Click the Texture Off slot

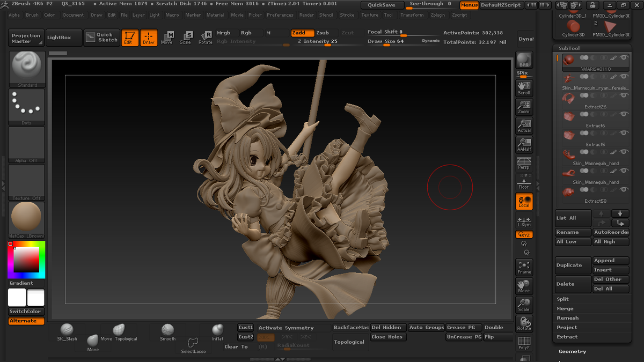pos(27,182)
